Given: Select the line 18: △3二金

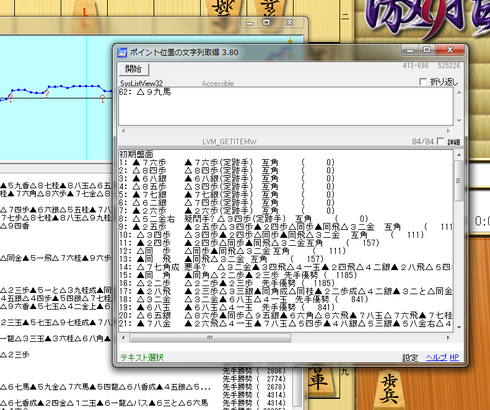Looking at the screenshot, I should [x=244, y=299].
